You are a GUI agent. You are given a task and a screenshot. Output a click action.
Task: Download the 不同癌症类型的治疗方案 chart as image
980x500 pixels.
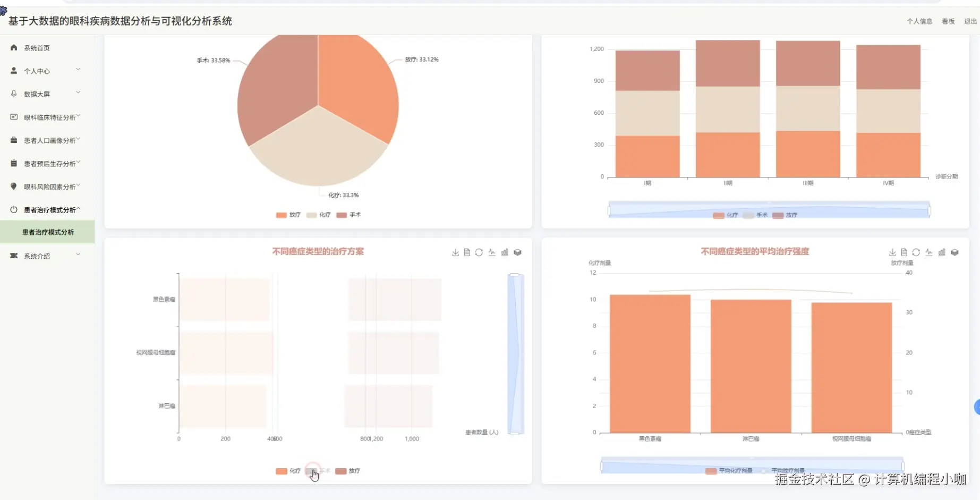pyautogui.click(x=455, y=252)
